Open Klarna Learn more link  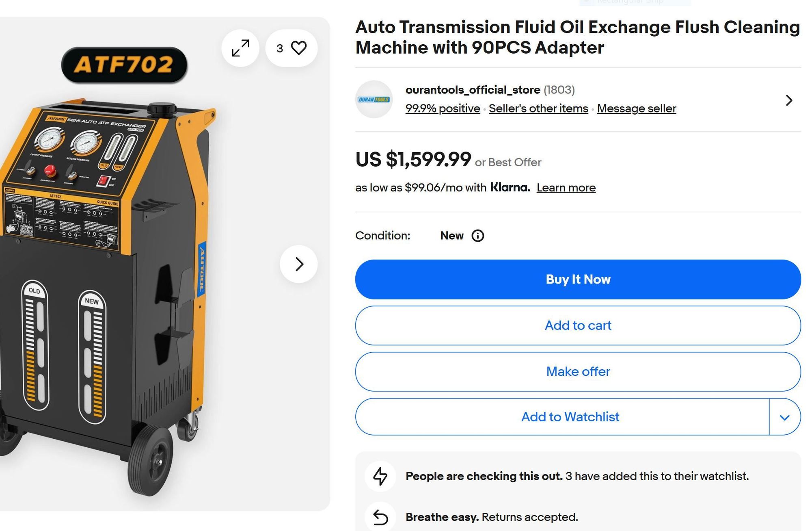(x=566, y=188)
